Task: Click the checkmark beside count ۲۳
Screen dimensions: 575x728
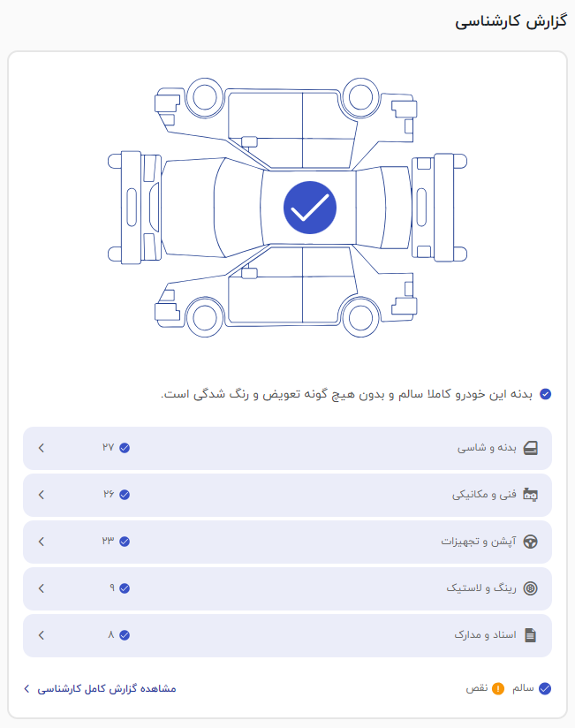Action: [x=125, y=542]
